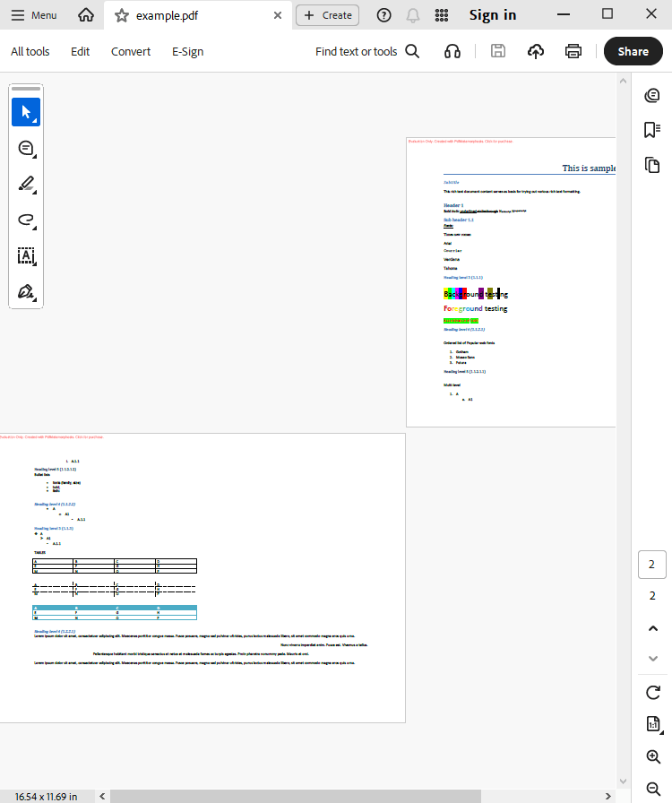Open the E-Sign tab
Screen dimensions: 672x803
(187, 52)
